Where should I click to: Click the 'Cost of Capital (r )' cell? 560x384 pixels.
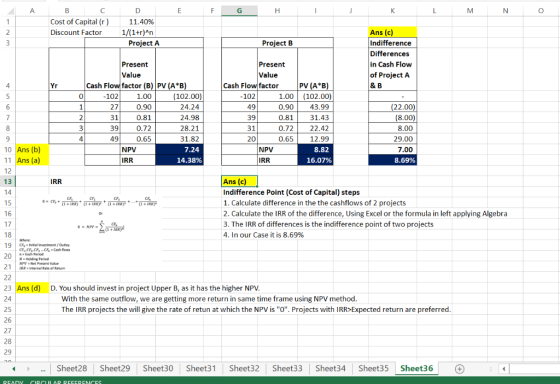(79, 22)
